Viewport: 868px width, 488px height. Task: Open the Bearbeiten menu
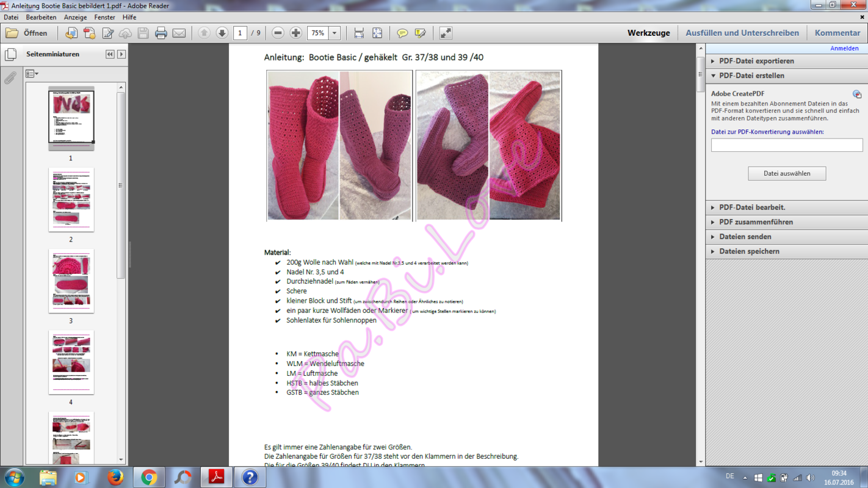[41, 18]
